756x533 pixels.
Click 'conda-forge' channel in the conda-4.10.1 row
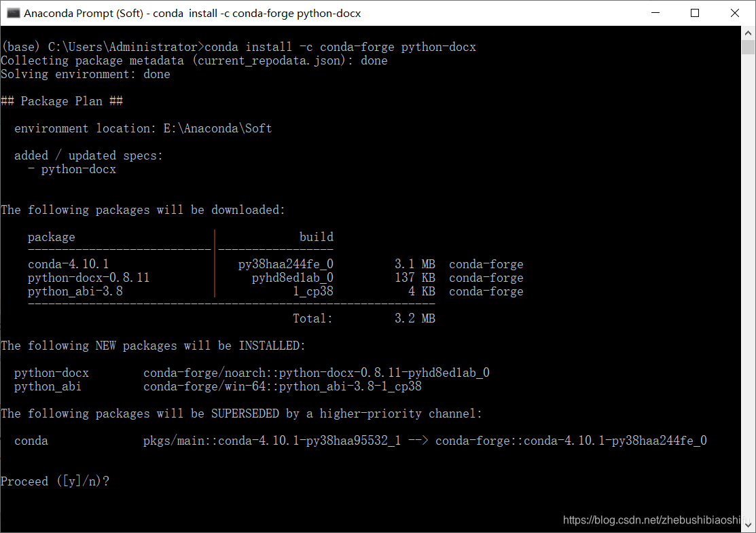(486, 264)
